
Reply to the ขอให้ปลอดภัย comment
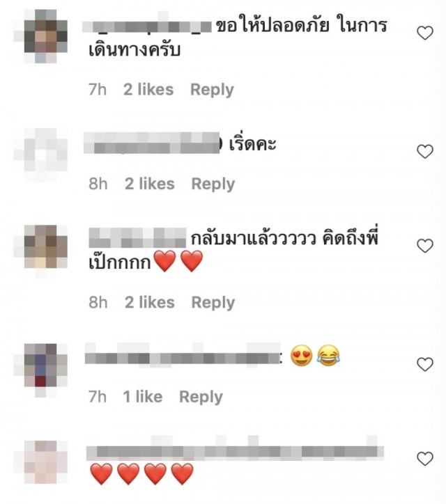point(212,90)
